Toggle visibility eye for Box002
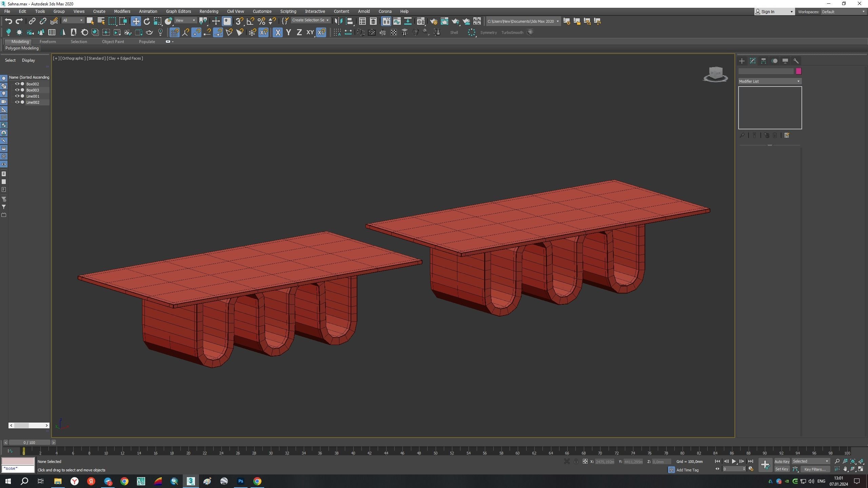 17,84
